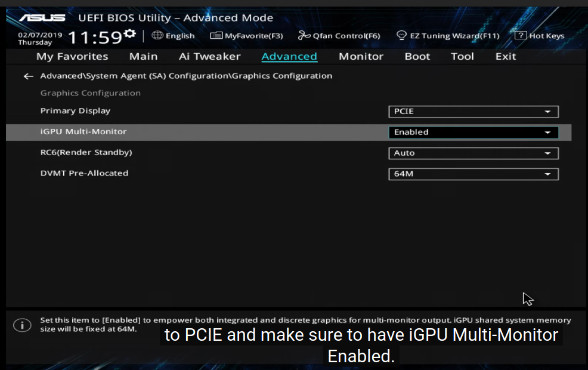This screenshot has height=370, width=588.
Task: Switch to the Main tab
Action: click(x=143, y=57)
